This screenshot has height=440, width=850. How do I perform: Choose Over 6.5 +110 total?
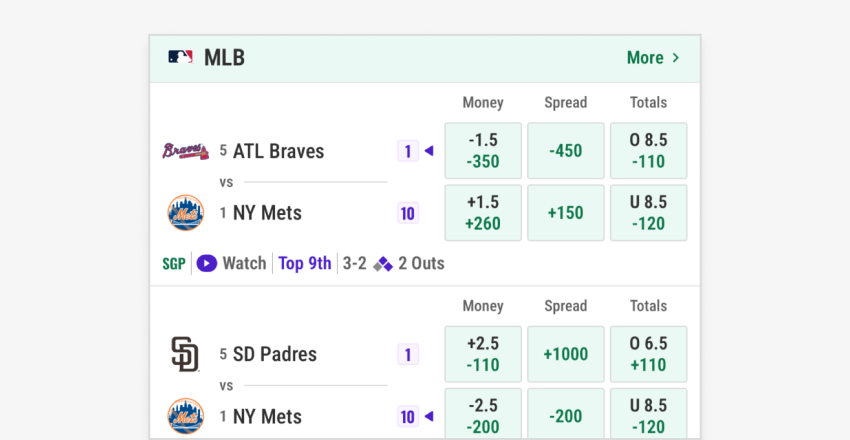pyautogui.click(x=648, y=354)
